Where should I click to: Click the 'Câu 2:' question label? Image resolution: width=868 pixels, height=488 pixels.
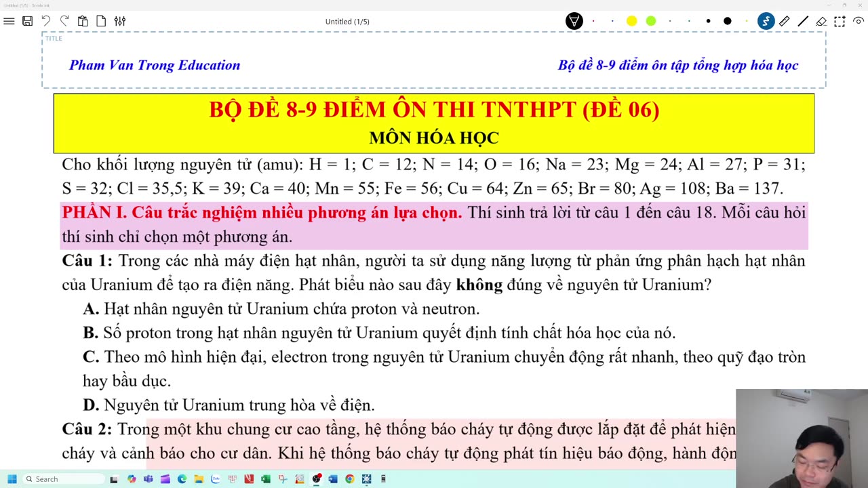[87, 429]
